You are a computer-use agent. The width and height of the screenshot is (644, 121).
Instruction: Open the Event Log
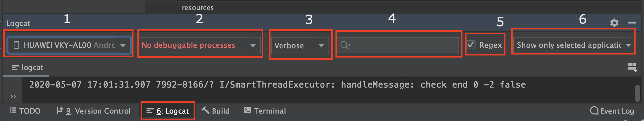[x=612, y=111]
